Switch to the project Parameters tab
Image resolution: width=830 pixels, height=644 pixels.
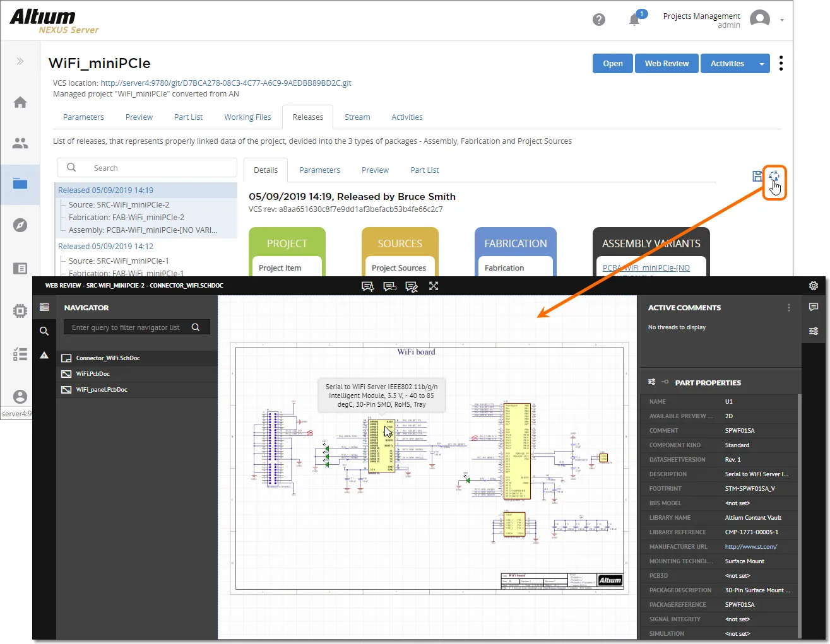click(x=83, y=117)
